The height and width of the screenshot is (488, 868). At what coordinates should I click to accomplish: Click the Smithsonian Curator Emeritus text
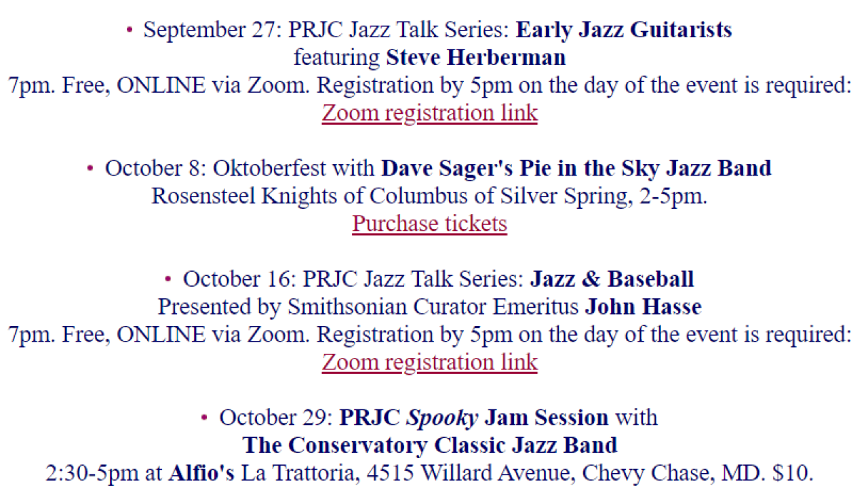[x=433, y=307]
